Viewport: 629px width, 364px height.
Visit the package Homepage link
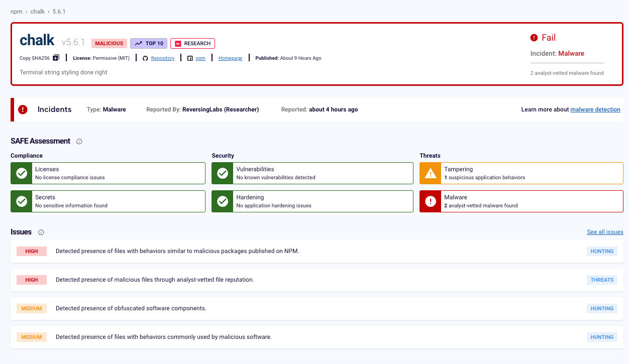pyautogui.click(x=230, y=58)
